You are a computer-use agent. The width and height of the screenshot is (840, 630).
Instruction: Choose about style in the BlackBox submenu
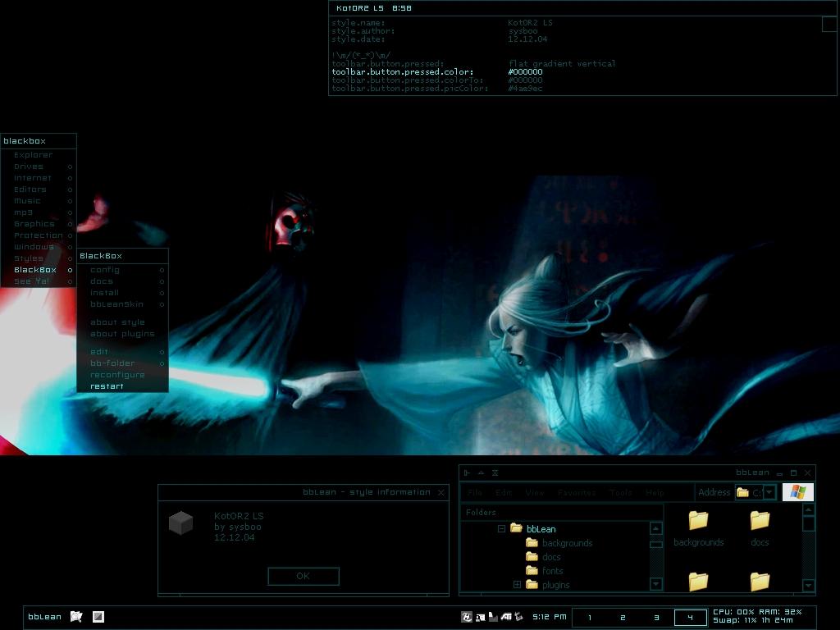point(123,322)
